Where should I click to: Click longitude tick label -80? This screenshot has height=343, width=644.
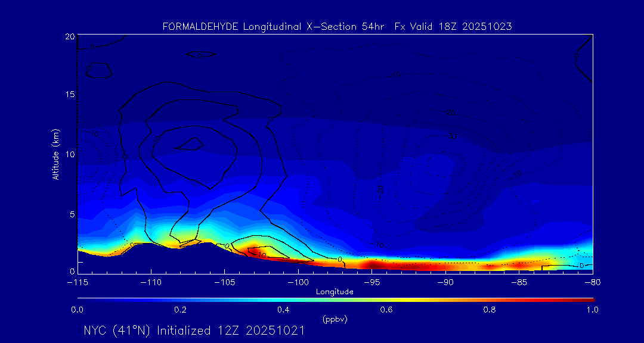tap(593, 283)
